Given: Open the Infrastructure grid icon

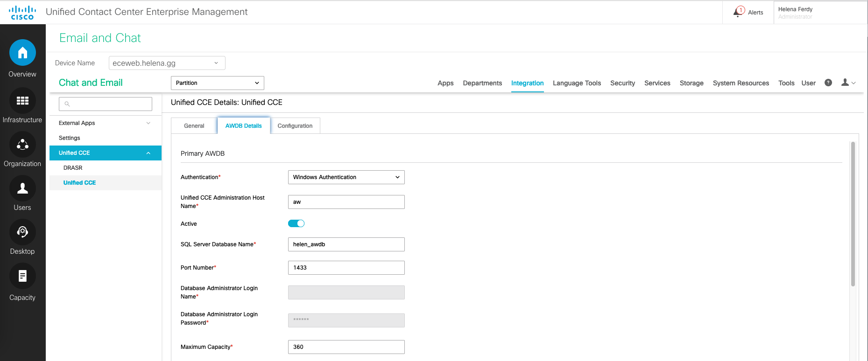Looking at the screenshot, I should 22,101.
